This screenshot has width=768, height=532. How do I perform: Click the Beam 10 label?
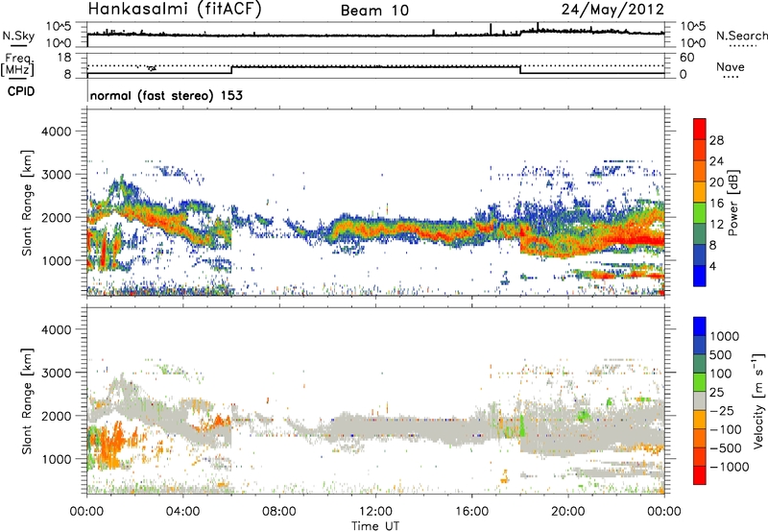click(374, 11)
